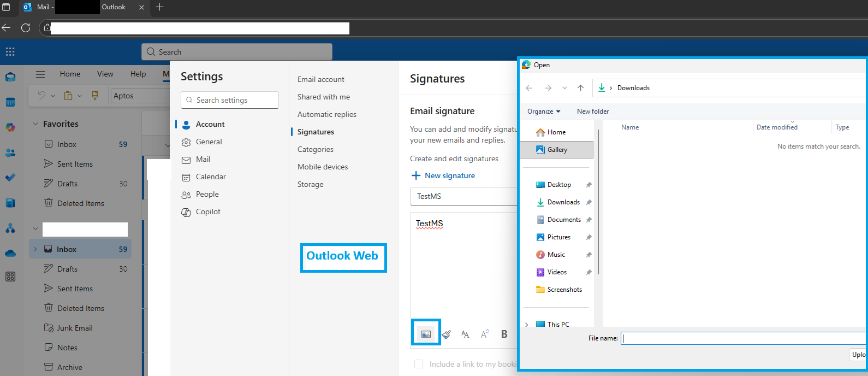Open Calendar in the left app rail

pos(10,102)
